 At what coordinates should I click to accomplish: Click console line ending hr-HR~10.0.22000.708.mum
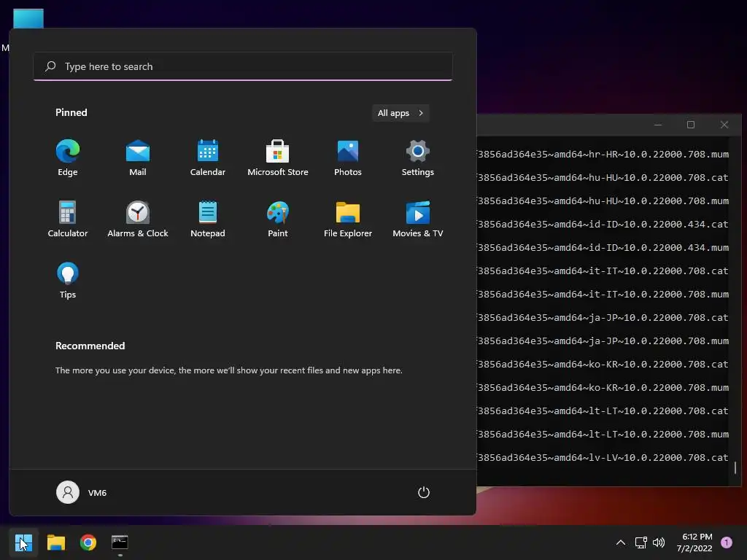click(603, 155)
